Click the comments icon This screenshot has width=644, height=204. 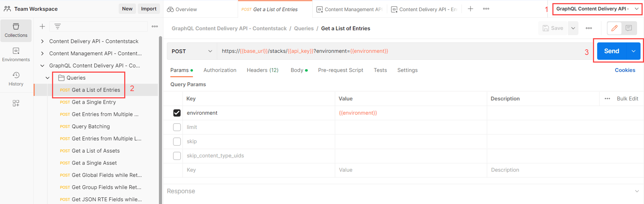pyautogui.click(x=629, y=28)
